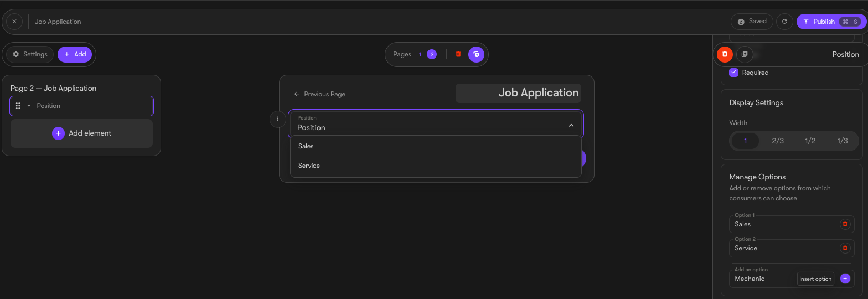Go to Previous Page link
This screenshot has height=299, width=868.
[x=319, y=94]
